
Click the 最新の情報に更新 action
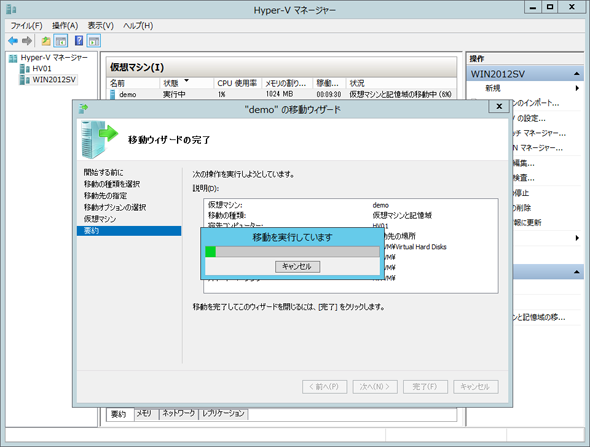point(527,222)
